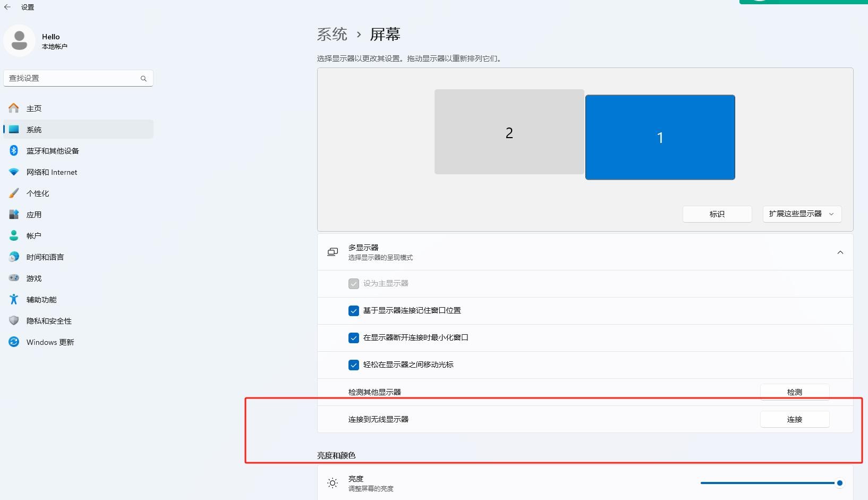Viewport: 868px width, 500px height.
Task: Click the search magnifier icon
Action: (x=143, y=79)
